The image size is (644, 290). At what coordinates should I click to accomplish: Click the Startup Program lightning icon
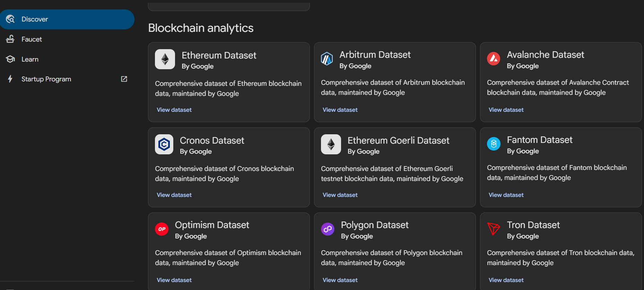10,79
